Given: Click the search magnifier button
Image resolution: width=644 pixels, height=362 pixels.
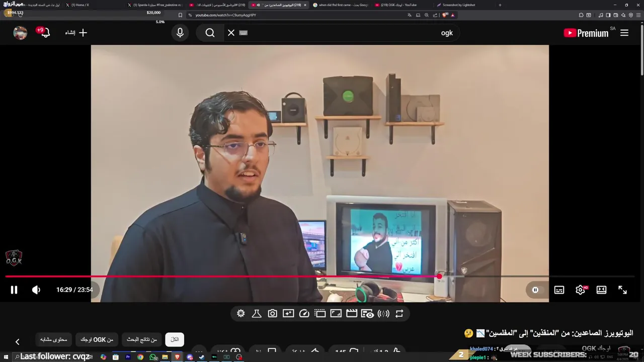Looking at the screenshot, I should tap(210, 33).
